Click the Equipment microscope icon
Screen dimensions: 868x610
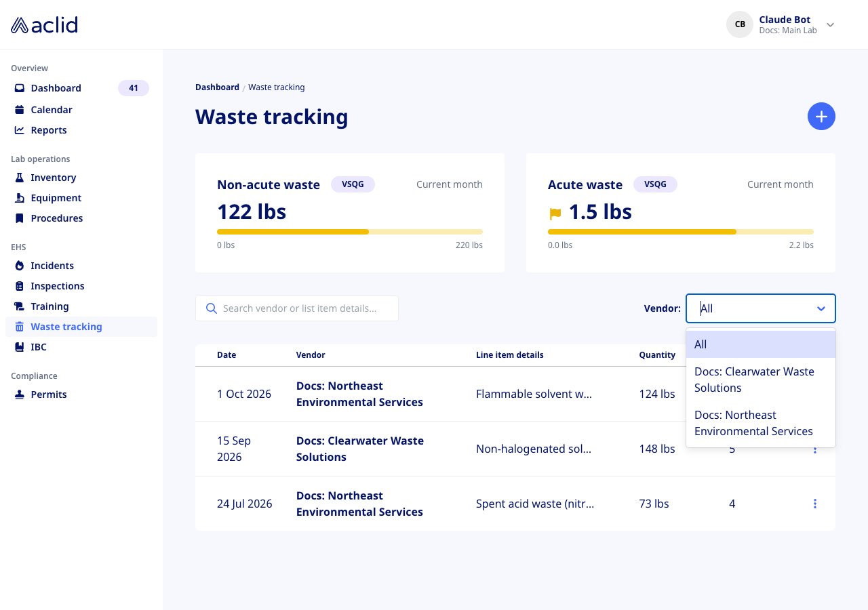click(x=20, y=198)
